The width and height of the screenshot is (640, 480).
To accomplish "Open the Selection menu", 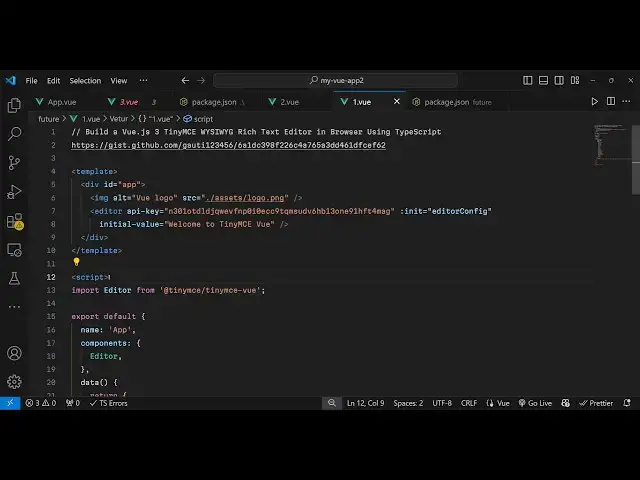I will pyautogui.click(x=85, y=81).
